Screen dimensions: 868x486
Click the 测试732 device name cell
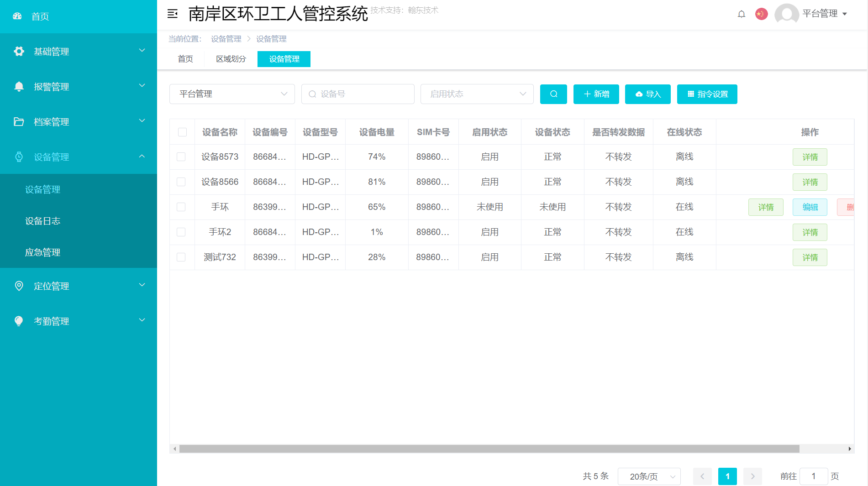pyautogui.click(x=220, y=257)
